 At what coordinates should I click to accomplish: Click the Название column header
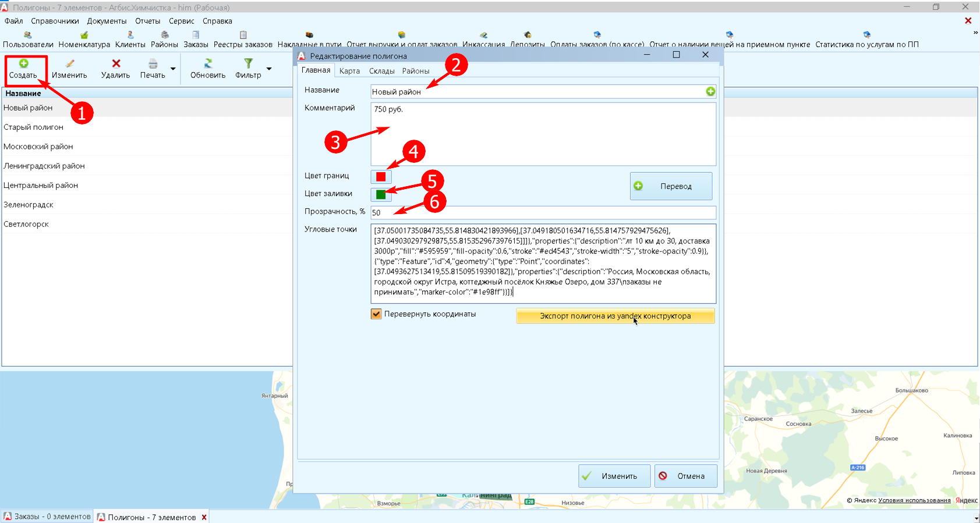pyautogui.click(x=147, y=93)
